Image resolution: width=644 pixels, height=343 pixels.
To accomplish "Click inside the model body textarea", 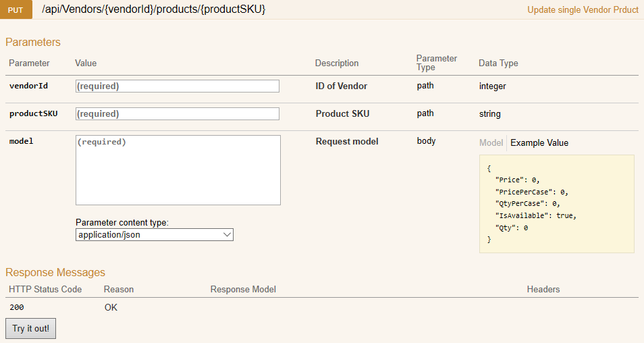I will [x=178, y=170].
